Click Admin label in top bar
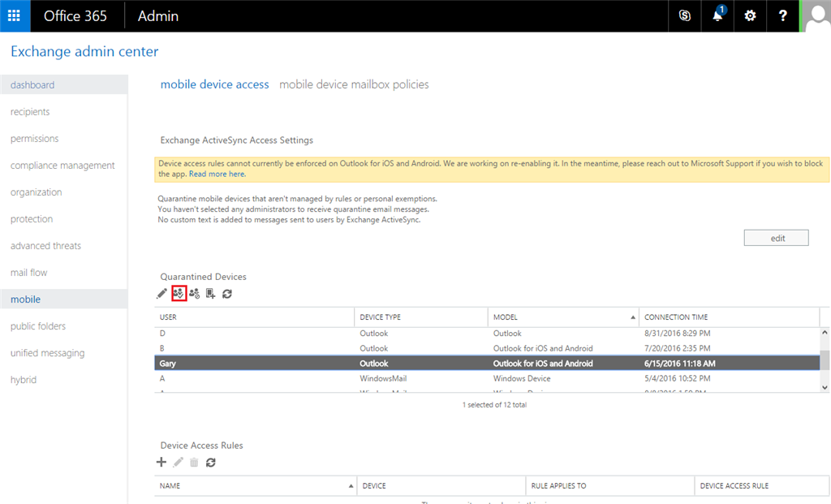 (158, 16)
